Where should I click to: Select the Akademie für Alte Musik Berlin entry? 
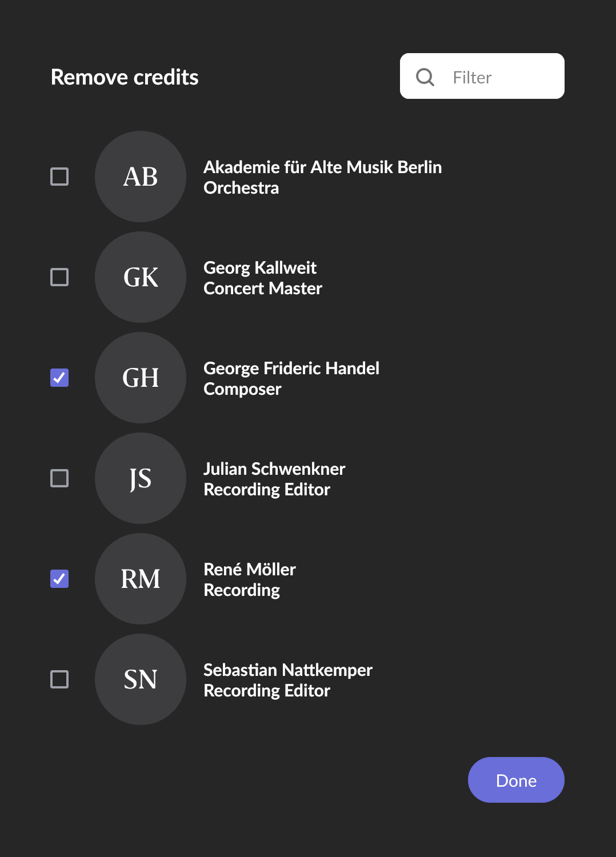pos(322,177)
